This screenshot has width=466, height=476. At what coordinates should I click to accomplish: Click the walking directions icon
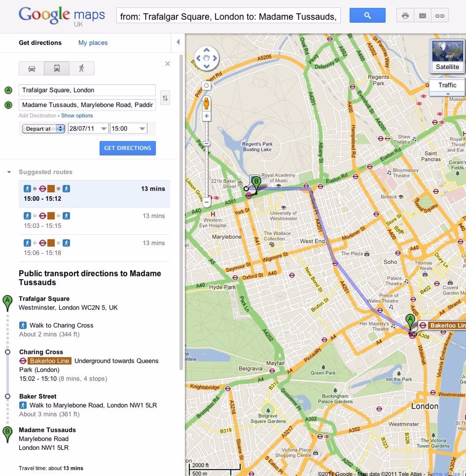click(82, 68)
